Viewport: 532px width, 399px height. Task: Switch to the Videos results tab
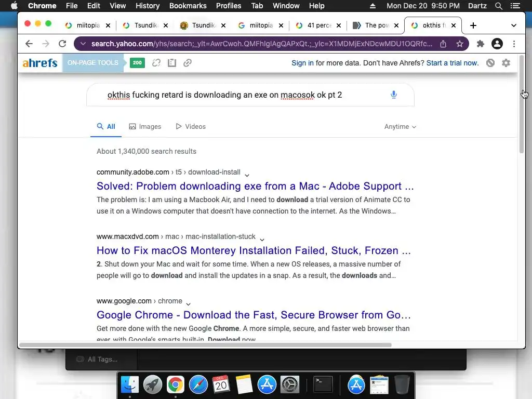tap(191, 127)
